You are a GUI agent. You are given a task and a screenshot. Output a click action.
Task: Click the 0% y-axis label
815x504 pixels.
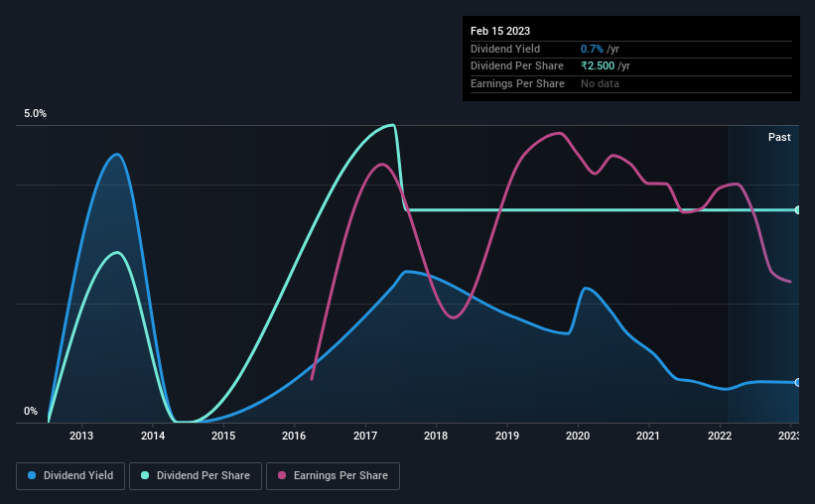(x=31, y=411)
